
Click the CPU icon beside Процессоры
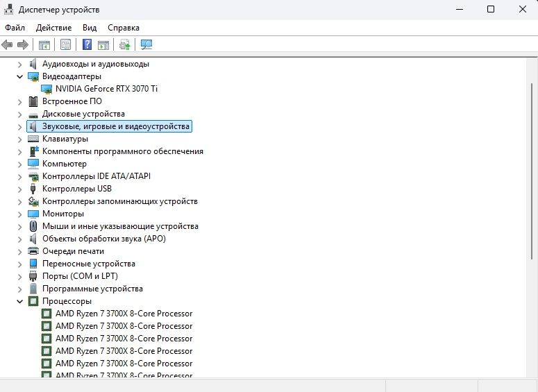33,301
